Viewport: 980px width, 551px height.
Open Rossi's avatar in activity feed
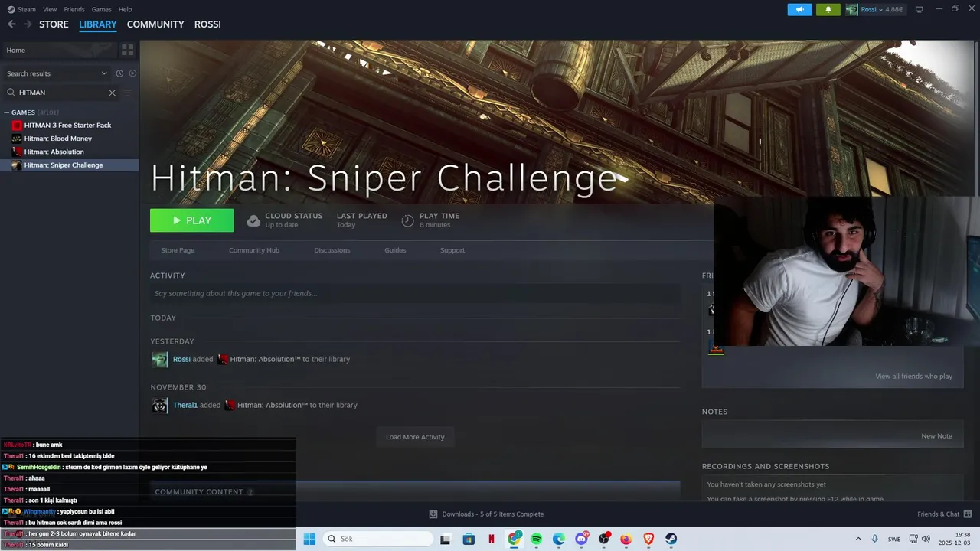(x=159, y=360)
